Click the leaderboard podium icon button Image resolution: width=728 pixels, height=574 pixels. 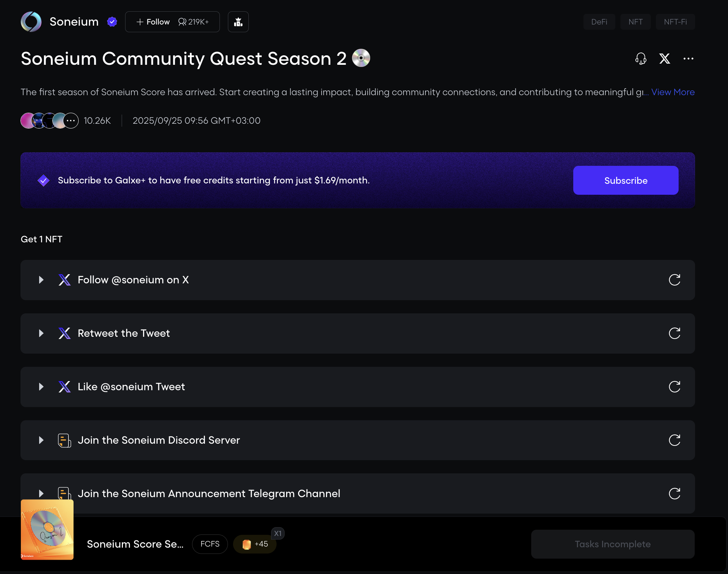(238, 22)
